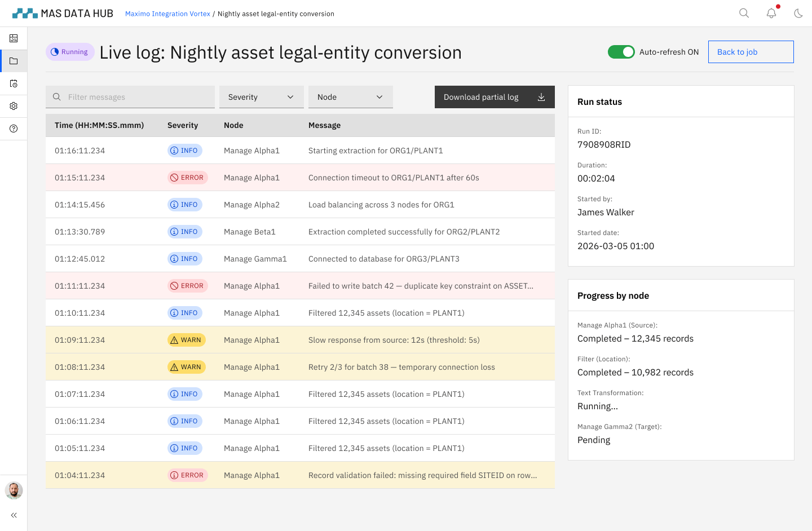812x531 pixels.
Task: View notifications via the bell icon
Action: tap(771, 12)
